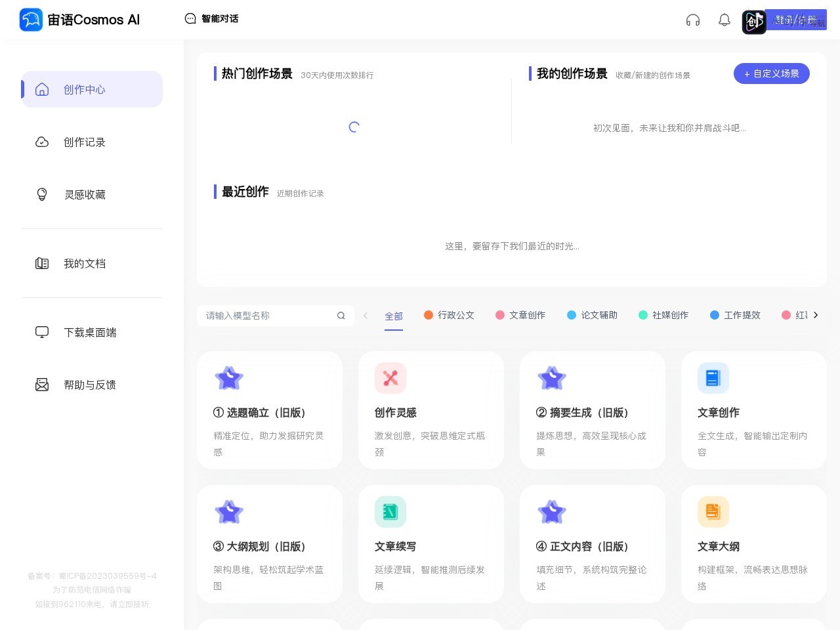Screen dimensions: 840x630
Task: Select the 社媒创作 category tab
Action: point(663,315)
